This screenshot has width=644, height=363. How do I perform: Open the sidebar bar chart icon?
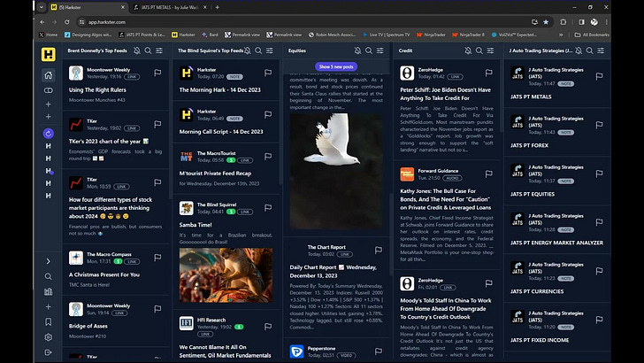tap(48, 291)
